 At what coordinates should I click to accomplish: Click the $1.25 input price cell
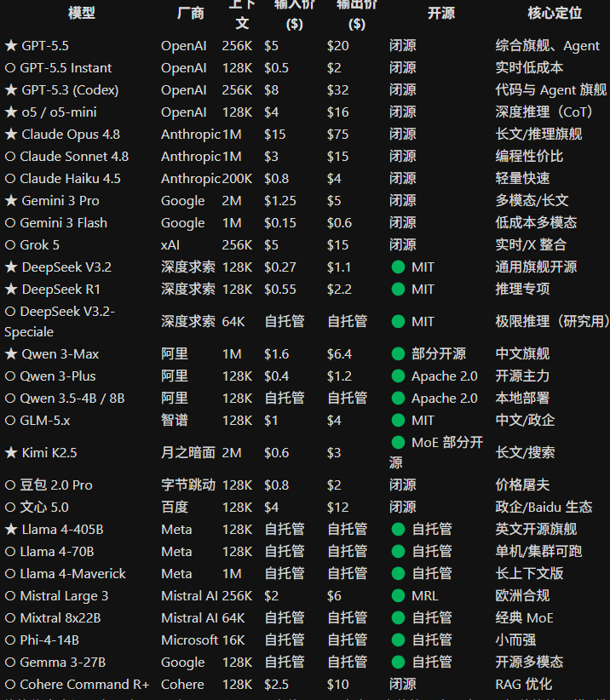pyautogui.click(x=280, y=201)
